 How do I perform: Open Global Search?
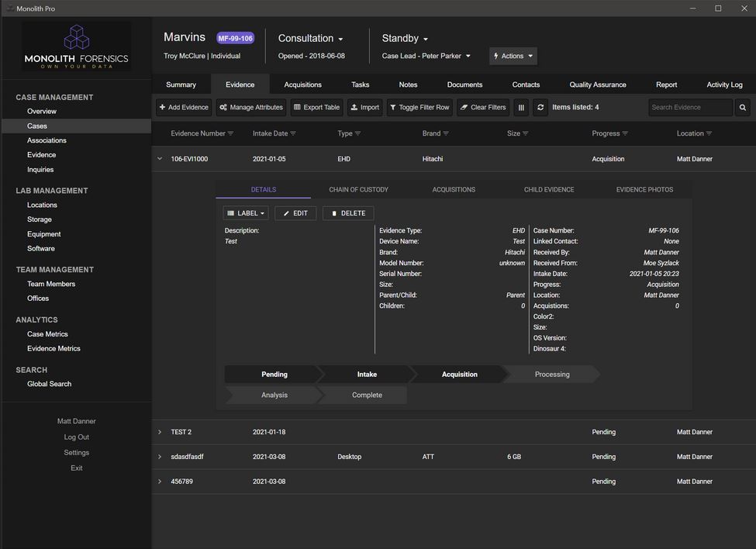[x=49, y=384]
